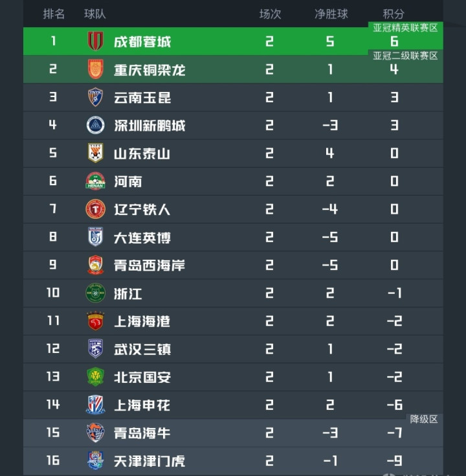Select the 天津津门虎 team badge

coord(95,460)
